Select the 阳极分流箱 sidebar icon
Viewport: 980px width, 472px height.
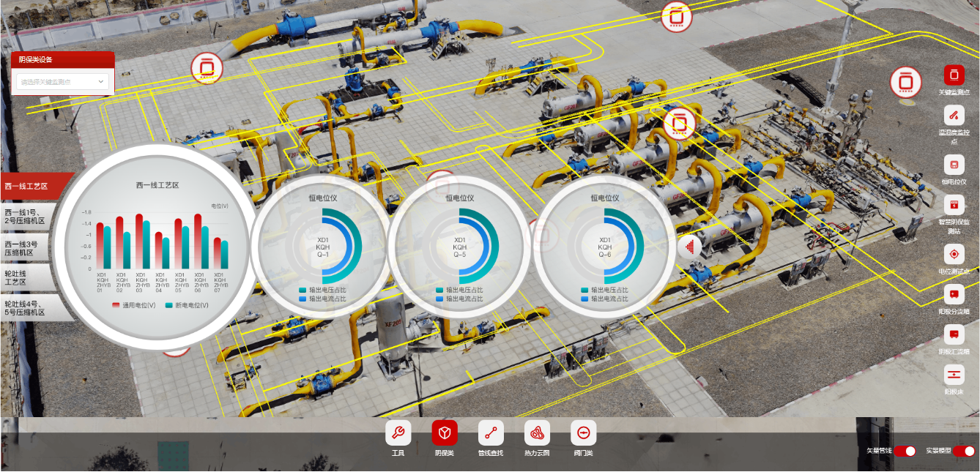954,295
